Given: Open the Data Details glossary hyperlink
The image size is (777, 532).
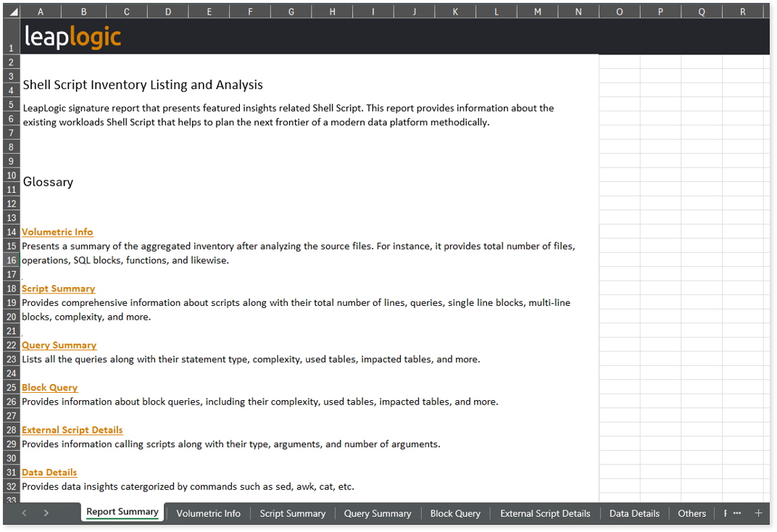Looking at the screenshot, I should click(x=49, y=473).
